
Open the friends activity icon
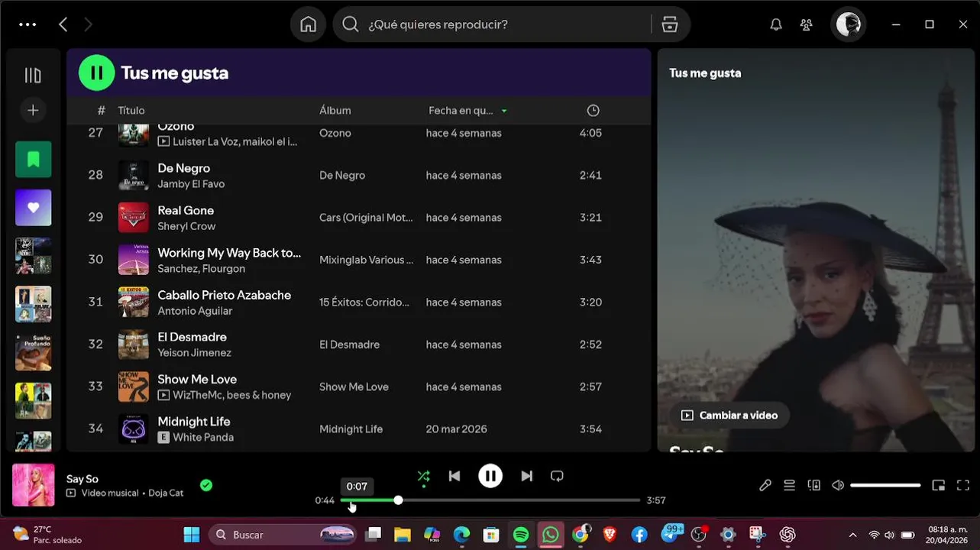click(807, 24)
